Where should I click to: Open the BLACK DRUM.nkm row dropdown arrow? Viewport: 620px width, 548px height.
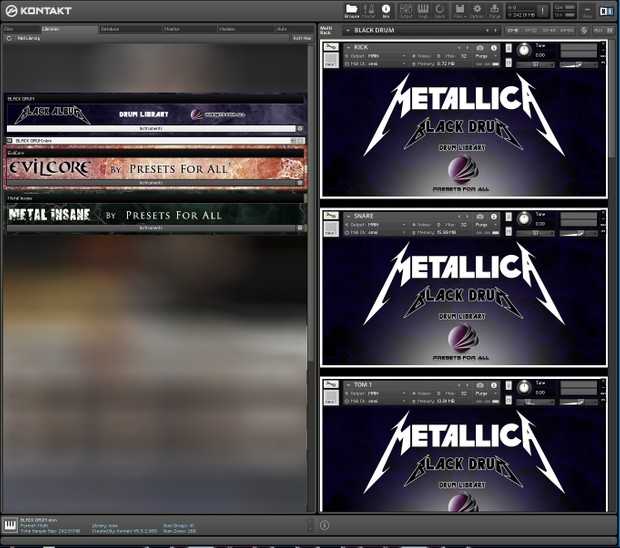tap(293, 140)
